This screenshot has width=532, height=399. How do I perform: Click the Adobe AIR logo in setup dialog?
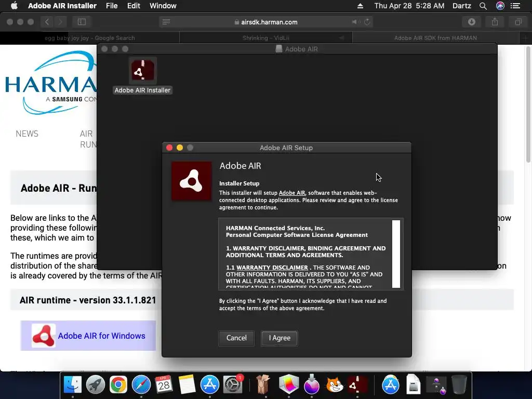coord(191,181)
